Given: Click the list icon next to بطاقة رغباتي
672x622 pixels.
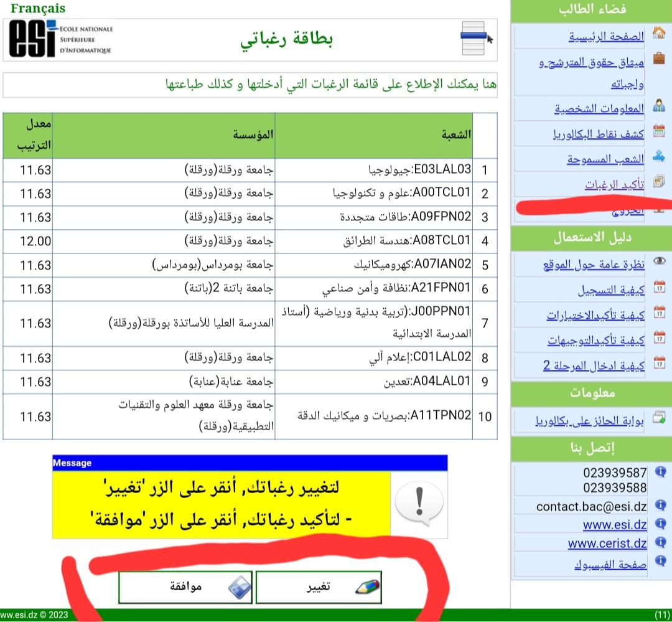Looking at the screenshot, I should pyautogui.click(x=475, y=38).
